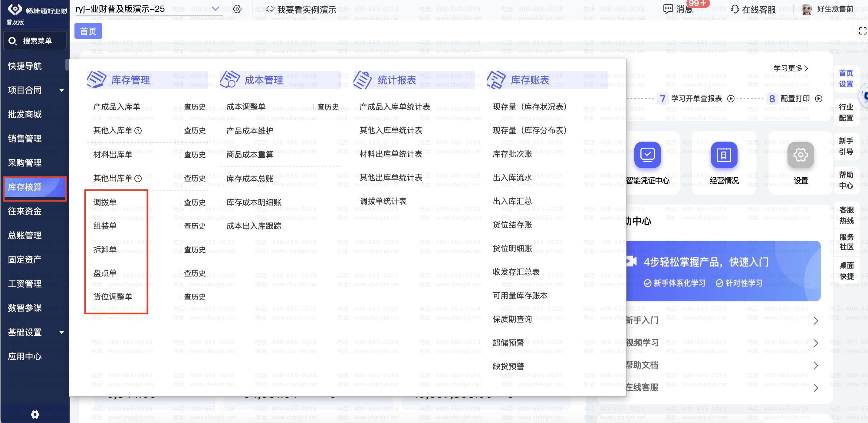This screenshot has height=423, width=868.
Task: Open the 经营情况 icon
Action: point(724,155)
